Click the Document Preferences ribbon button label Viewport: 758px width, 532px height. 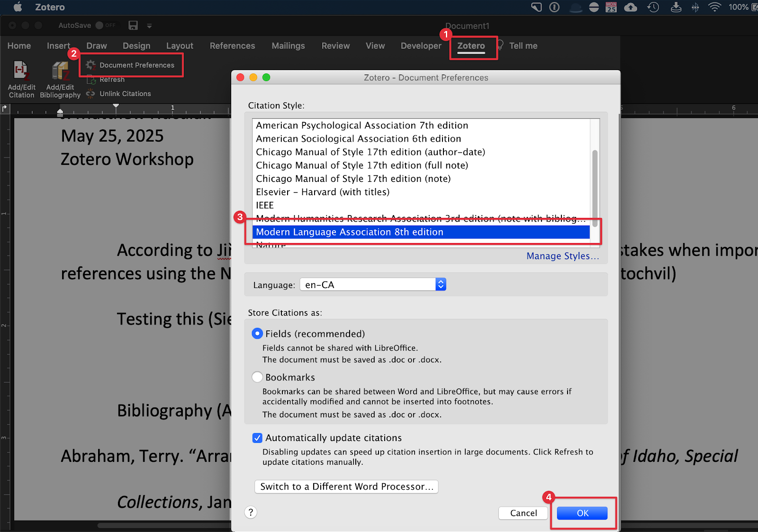click(137, 65)
